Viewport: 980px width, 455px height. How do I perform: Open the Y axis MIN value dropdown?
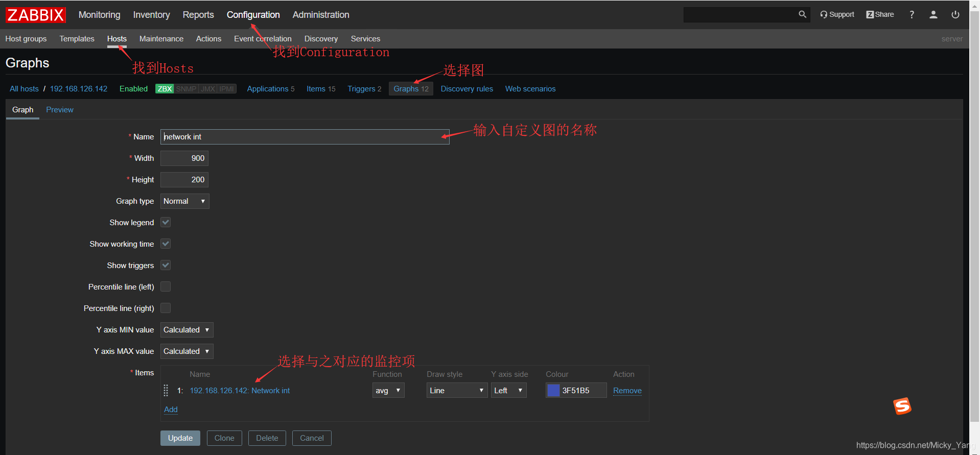tap(186, 330)
